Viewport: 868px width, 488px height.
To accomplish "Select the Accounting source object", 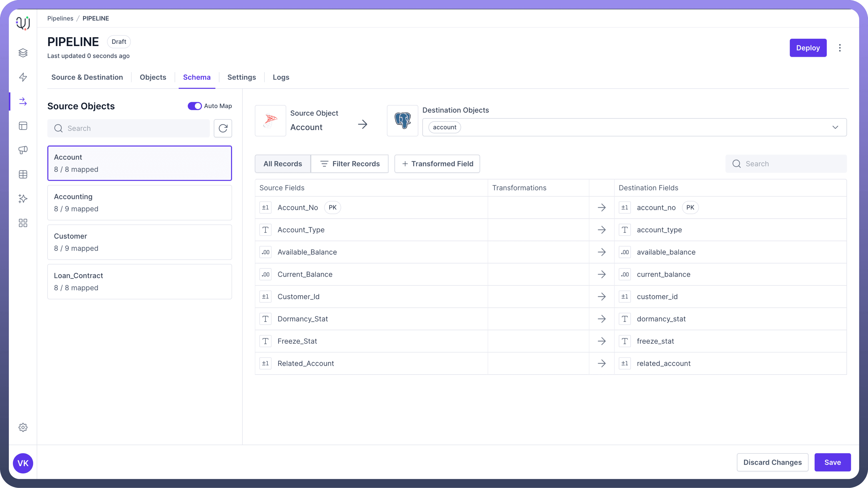I will coord(139,203).
